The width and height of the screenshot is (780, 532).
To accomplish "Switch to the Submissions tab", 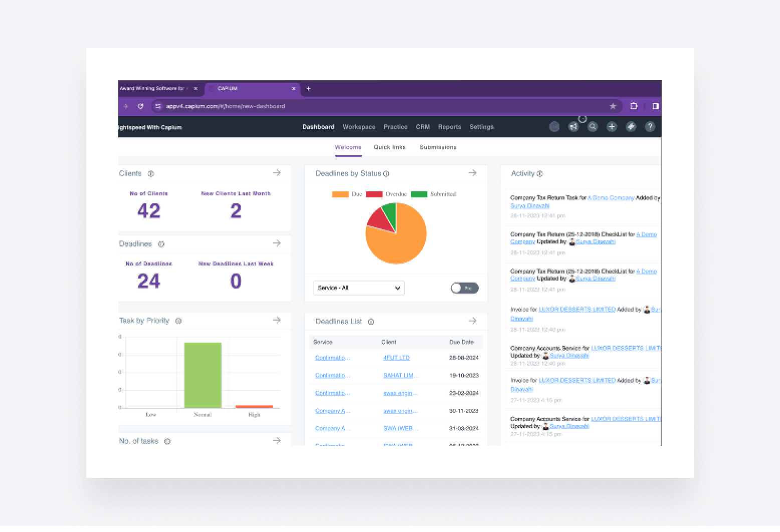I will [438, 147].
